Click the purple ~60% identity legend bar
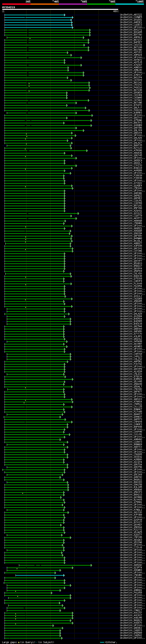146x644 pixels. [73, 4]
